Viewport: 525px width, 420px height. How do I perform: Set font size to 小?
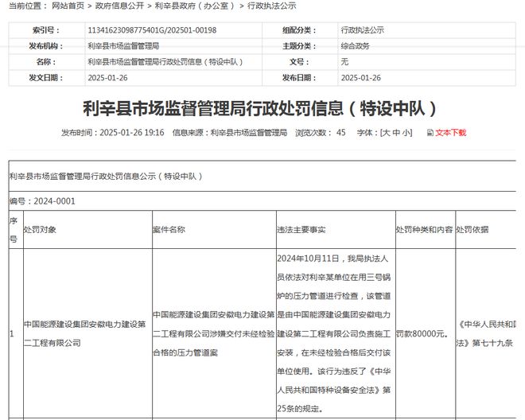pos(406,133)
